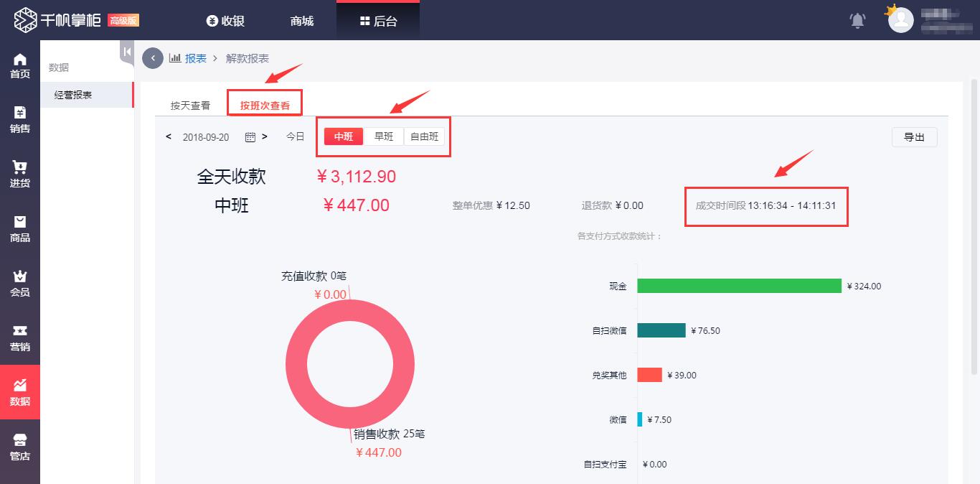Go to the previous date with left chevron
Screen dimensions: 980x484
pos(169,136)
